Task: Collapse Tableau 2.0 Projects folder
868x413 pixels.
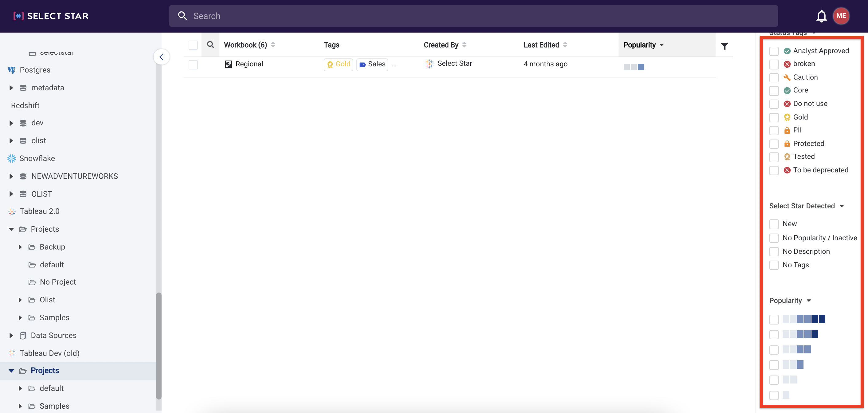Action: click(x=11, y=229)
